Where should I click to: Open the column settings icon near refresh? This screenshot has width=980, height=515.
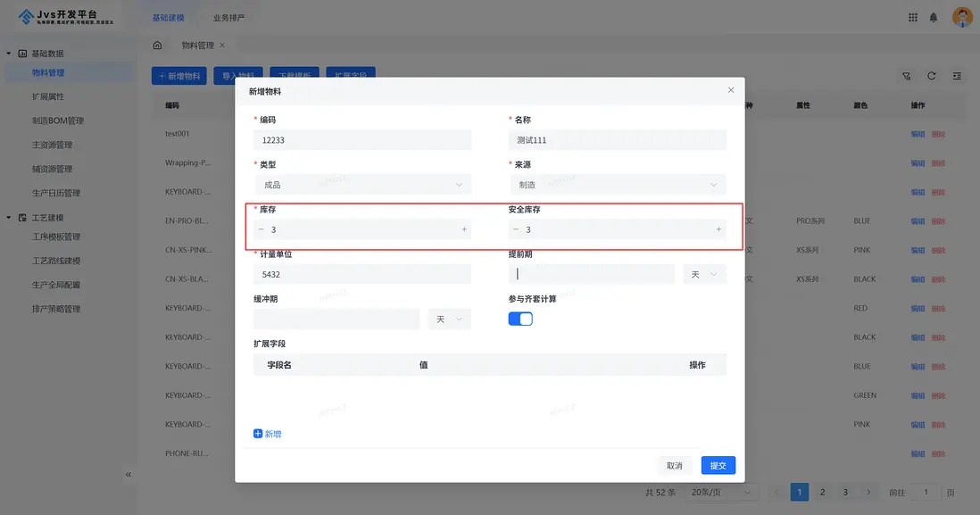pyautogui.click(x=956, y=76)
